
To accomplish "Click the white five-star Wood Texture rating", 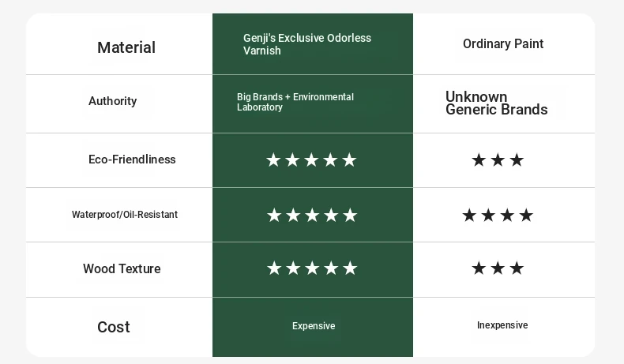I will pyautogui.click(x=312, y=268).
